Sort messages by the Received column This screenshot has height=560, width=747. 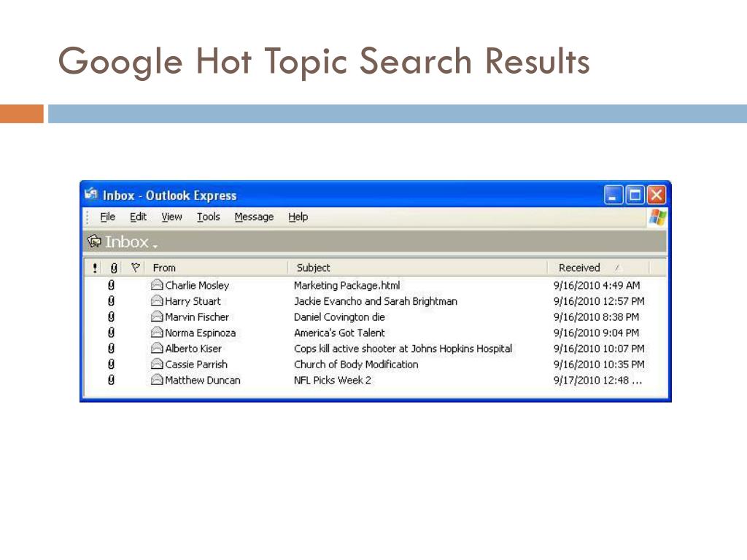point(579,268)
